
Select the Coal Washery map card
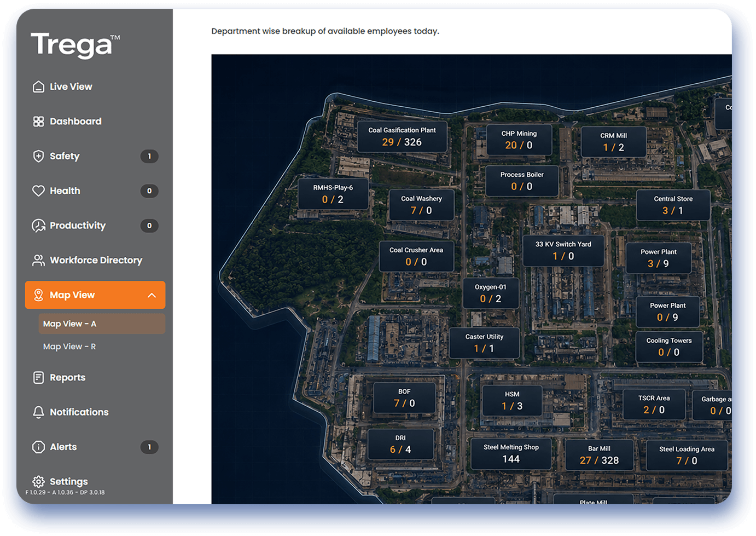click(x=421, y=205)
